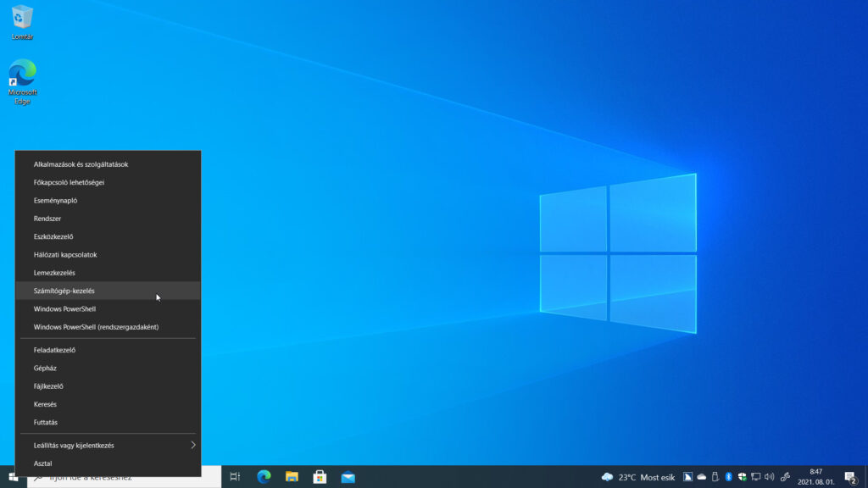Open the Bluetooth tray icon
Screen dimensions: 868x488
pos(728,477)
